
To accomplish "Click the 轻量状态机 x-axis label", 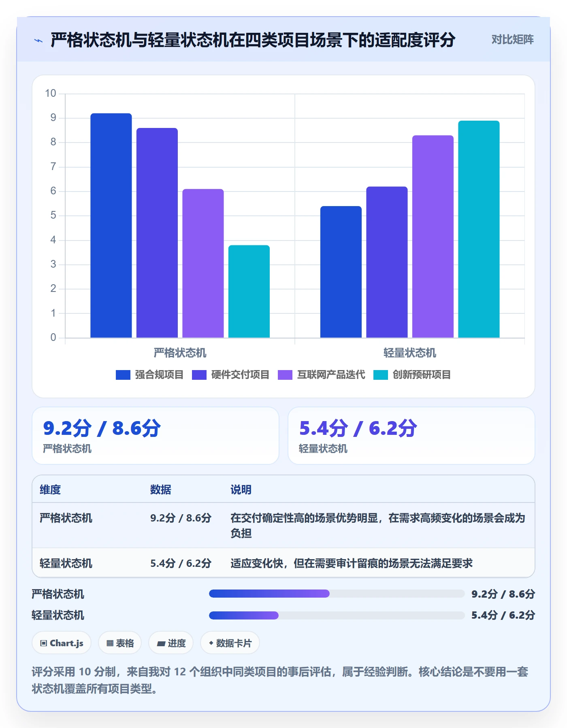I will pos(410,353).
